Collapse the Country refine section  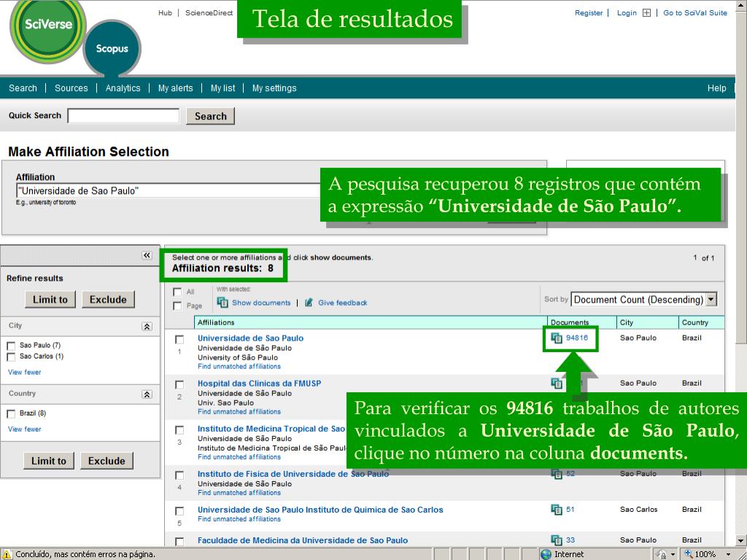[147, 394]
